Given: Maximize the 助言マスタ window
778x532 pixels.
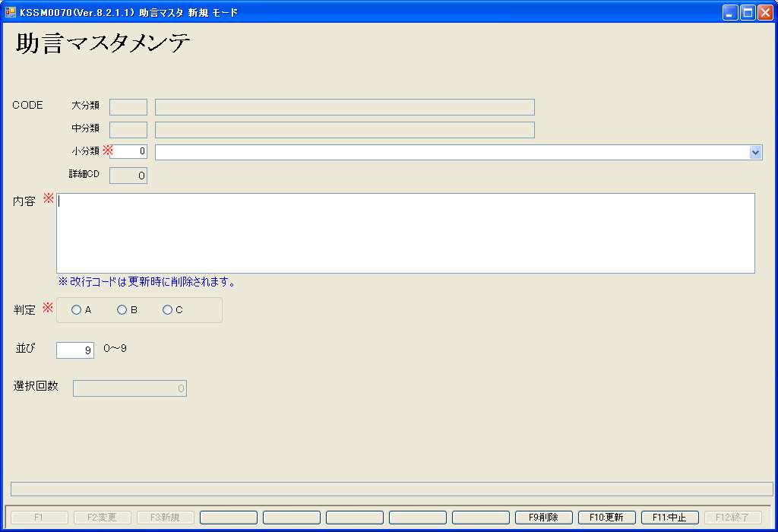Looking at the screenshot, I should pos(748,12).
